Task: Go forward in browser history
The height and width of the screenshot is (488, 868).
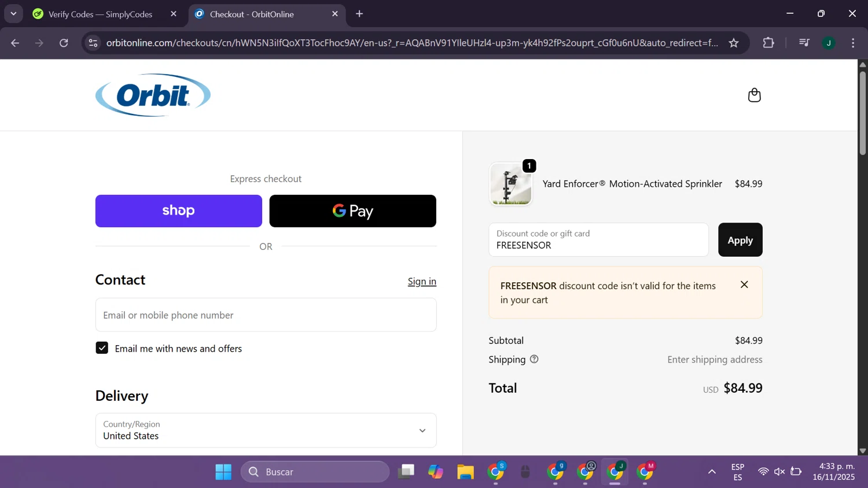Action: tap(39, 43)
